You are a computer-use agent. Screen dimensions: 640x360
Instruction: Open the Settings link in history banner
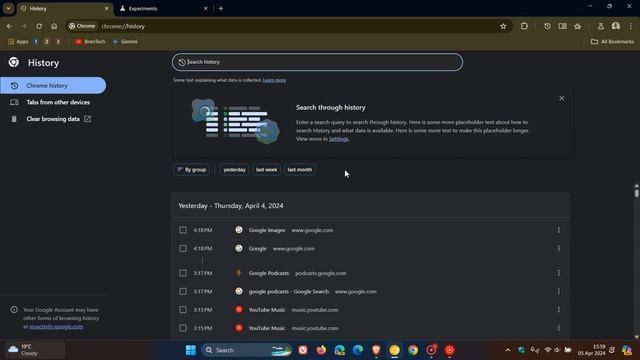[x=339, y=139]
